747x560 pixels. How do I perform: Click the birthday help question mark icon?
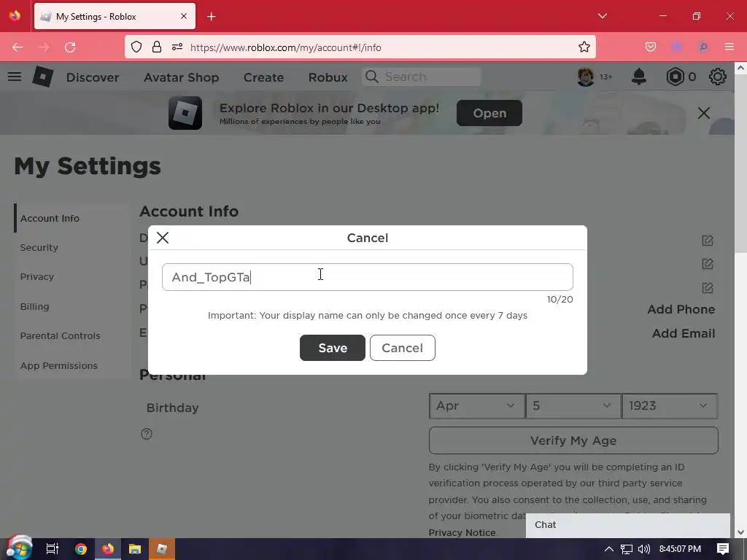point(146,434)
